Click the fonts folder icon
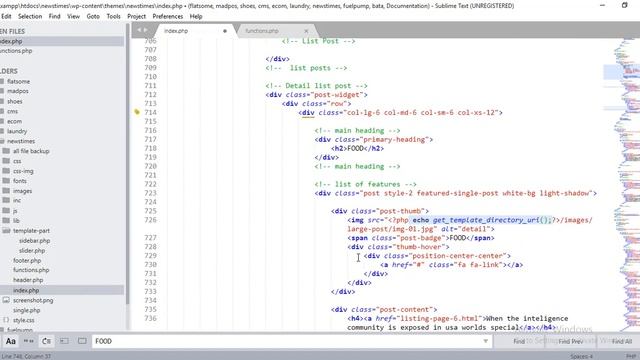 click(x=6, y=181)
